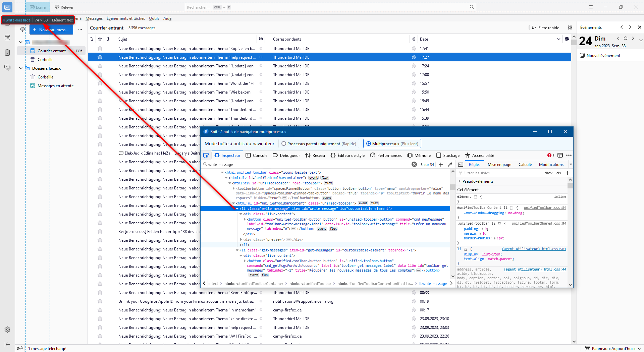
Task: Click the red error count badge in devtools
Action: pos(551,155)
